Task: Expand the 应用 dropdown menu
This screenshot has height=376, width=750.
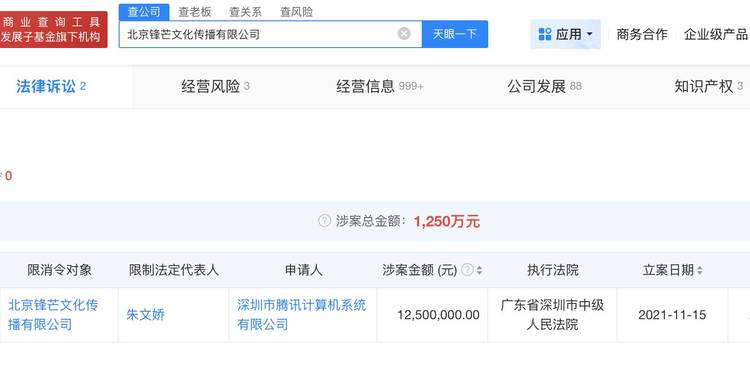Action: click(565, 34)
